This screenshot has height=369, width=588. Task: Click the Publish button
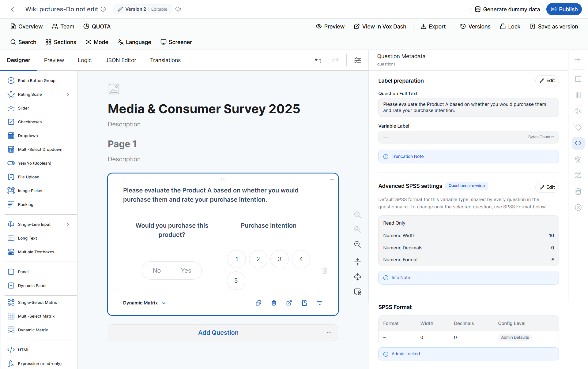coord(564,9)
